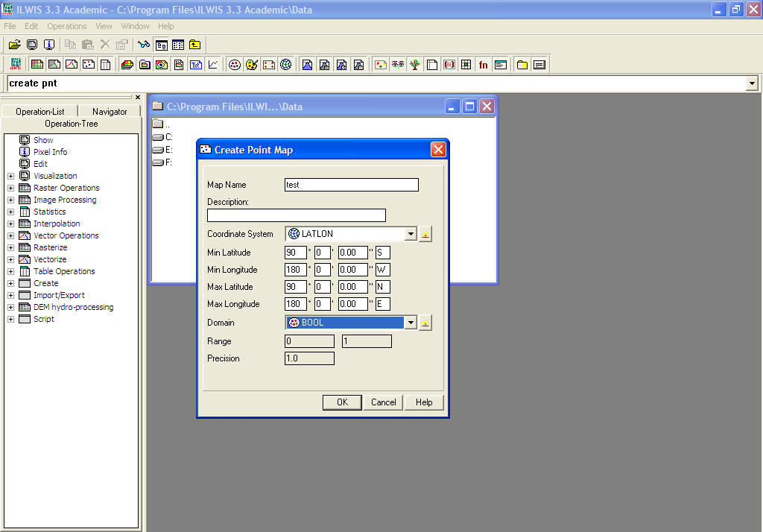Click OK in Create Point Map dialog

coord(342,402)
